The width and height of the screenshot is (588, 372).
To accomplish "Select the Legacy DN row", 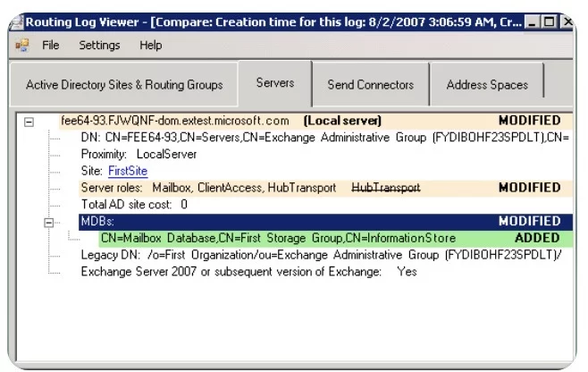I will point(322,255).
